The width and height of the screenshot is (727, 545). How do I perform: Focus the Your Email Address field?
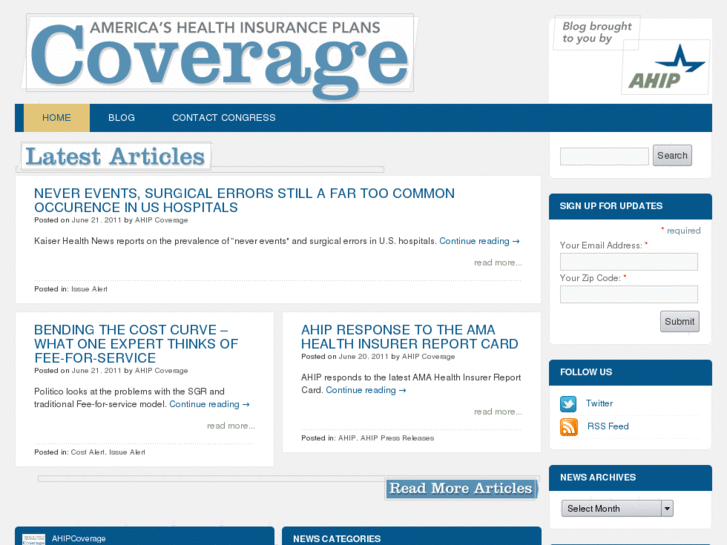coord(629,262)
